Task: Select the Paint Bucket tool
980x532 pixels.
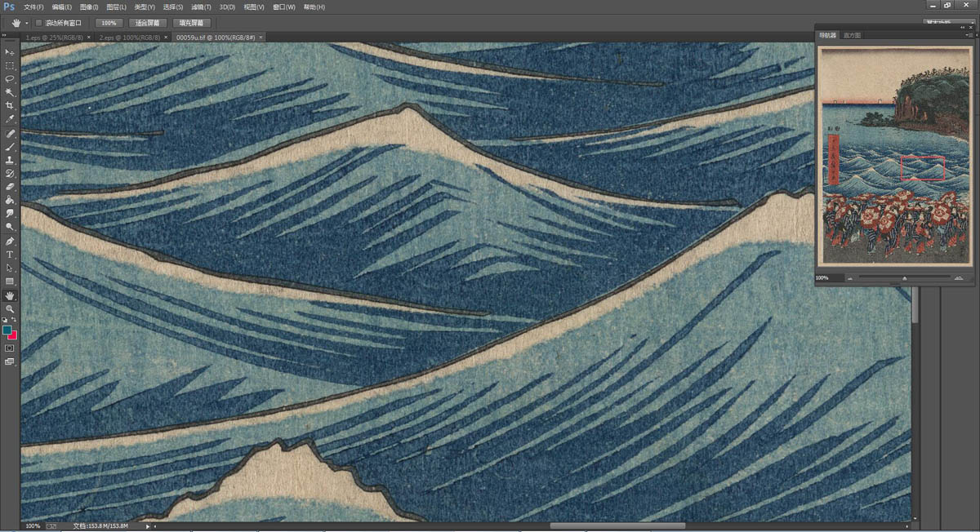Action: (10, 200)
